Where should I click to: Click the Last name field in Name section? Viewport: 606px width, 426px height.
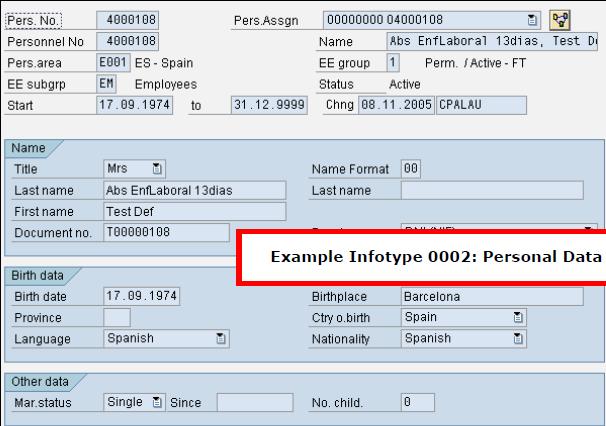pos(193,190)
